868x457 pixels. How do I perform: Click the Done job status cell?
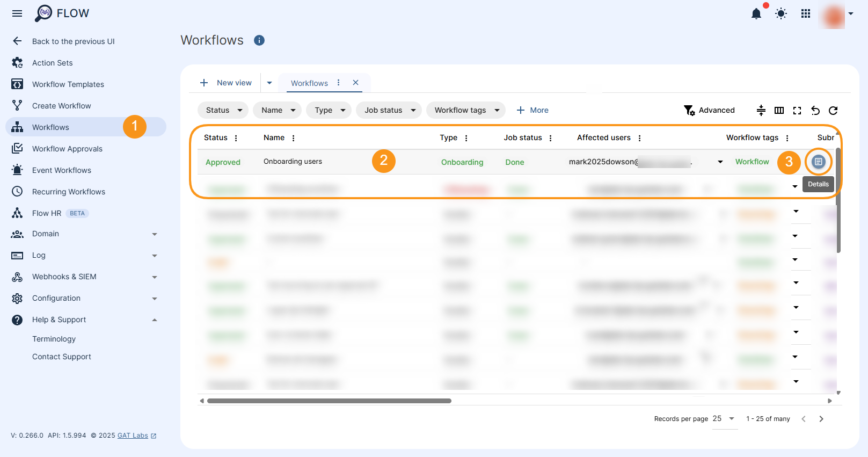pyautogui.click(x=514, y=162)
